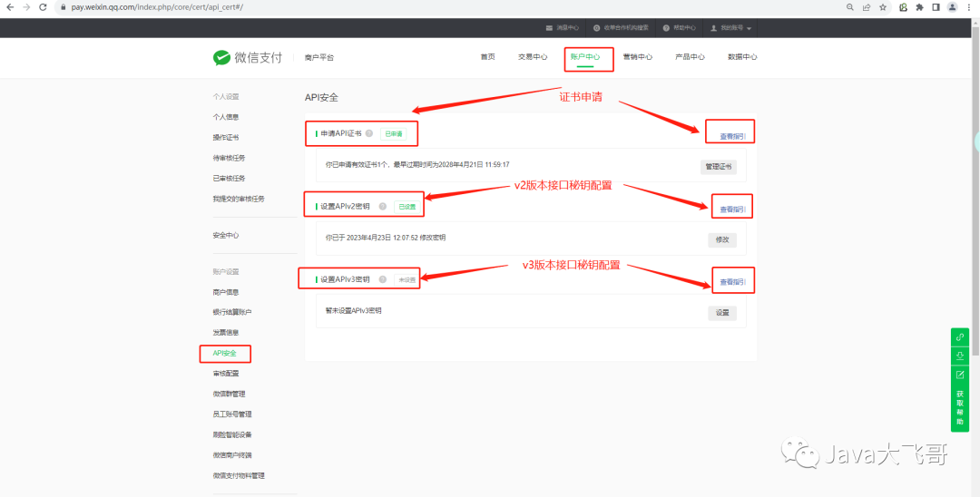The image size is (980, 497).
Task: Click the browser forward arrow
Action: click(26, 7)
